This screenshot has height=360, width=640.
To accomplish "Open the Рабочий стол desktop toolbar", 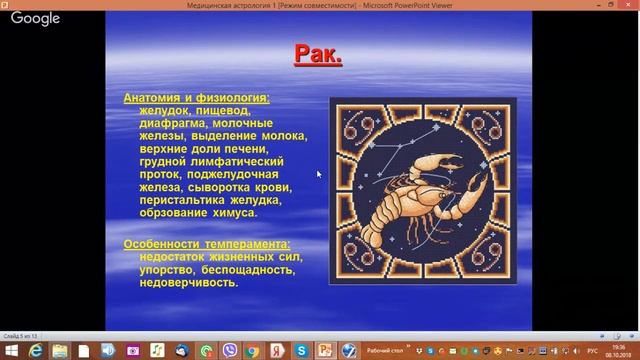I will click(x=385, y=351).
